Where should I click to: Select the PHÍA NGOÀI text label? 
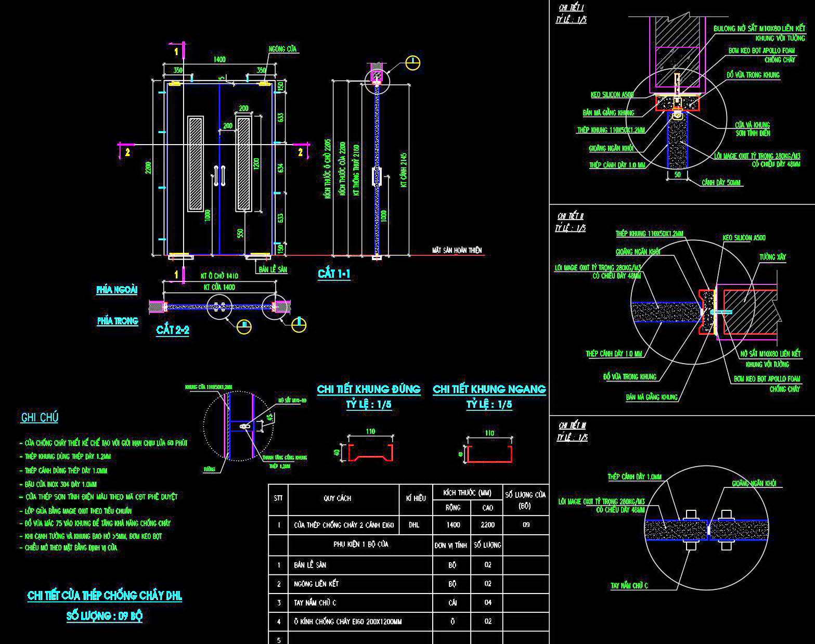[117, 290]
